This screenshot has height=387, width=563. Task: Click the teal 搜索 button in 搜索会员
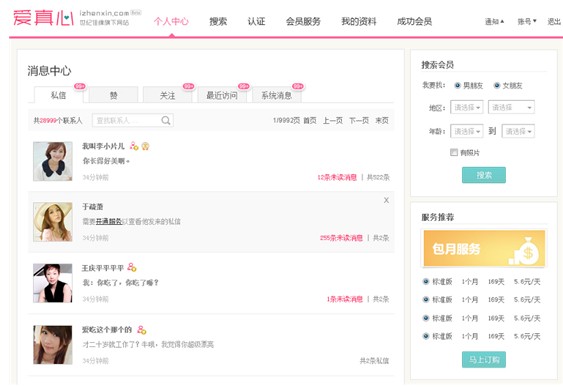(x=484, y=175)
